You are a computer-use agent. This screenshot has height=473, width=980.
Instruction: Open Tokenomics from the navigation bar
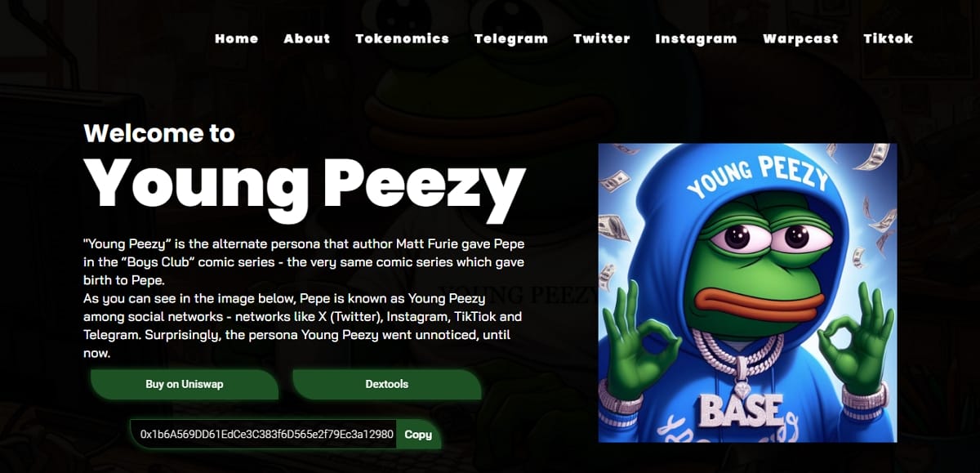[x=402, y=38]
